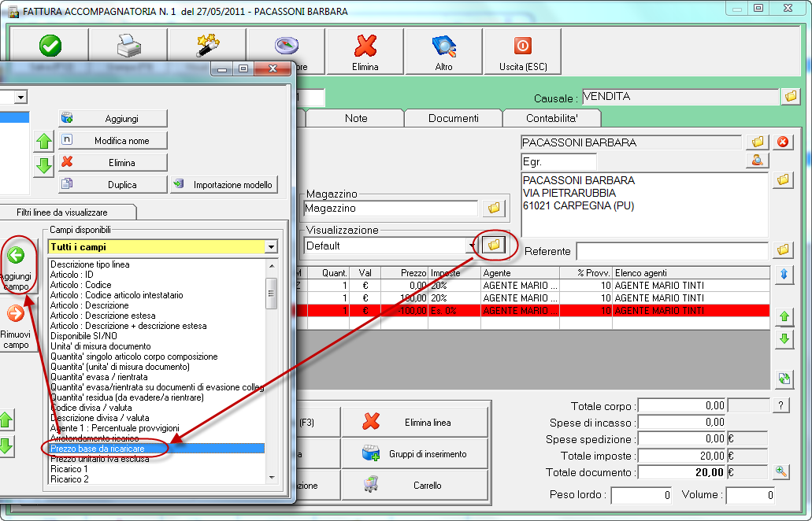Open the Altro toolbar button
Screen dimensions: 812x521
443,51
